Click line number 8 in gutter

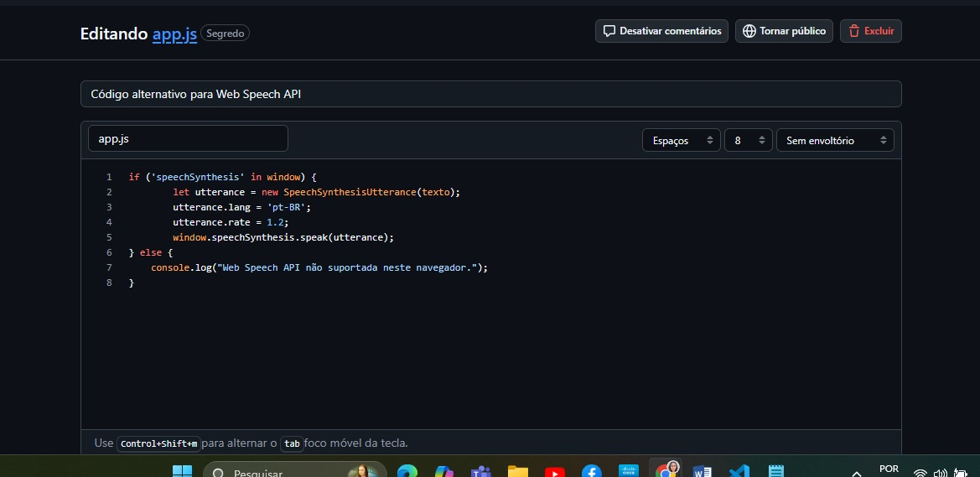tap(109, 283)
